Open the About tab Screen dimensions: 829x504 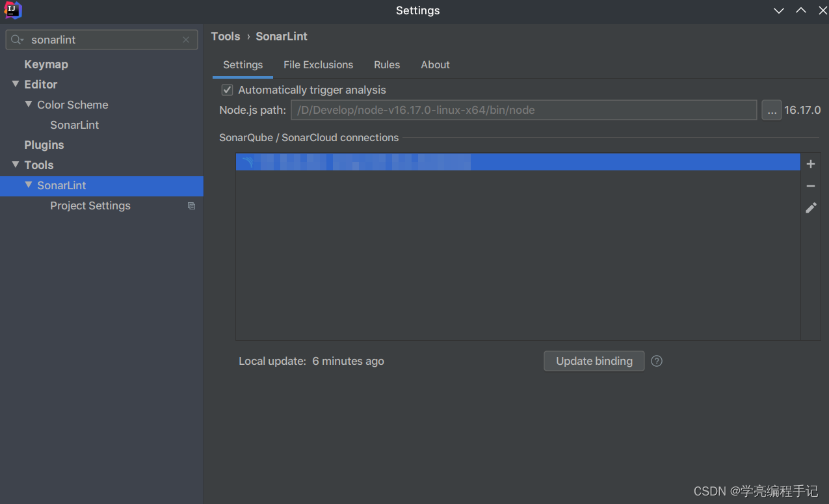pos(435,64)
